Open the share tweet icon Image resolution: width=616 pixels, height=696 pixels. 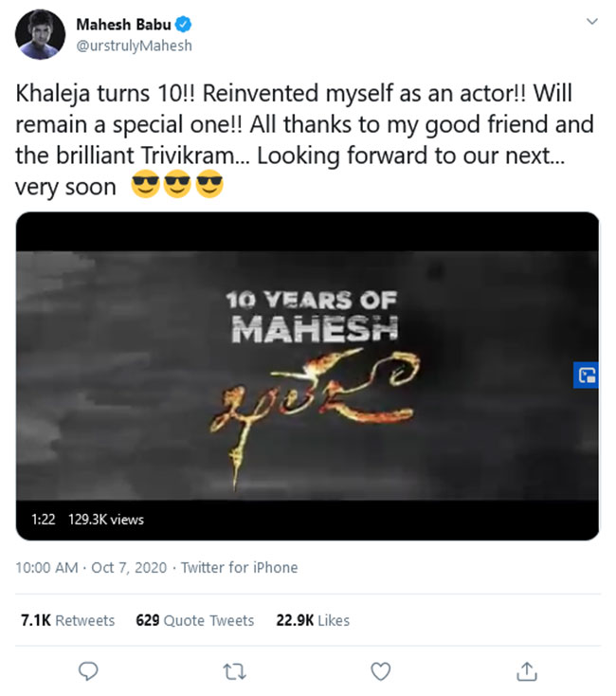(526, 670)
